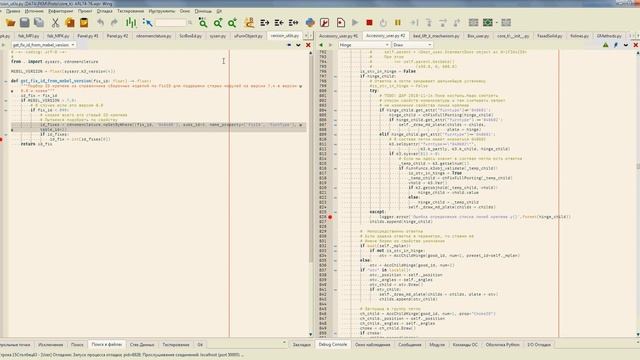Pause the debugger with the yellow bars
Viewport: 640px width, 360px height.
[x=398, y=22]
